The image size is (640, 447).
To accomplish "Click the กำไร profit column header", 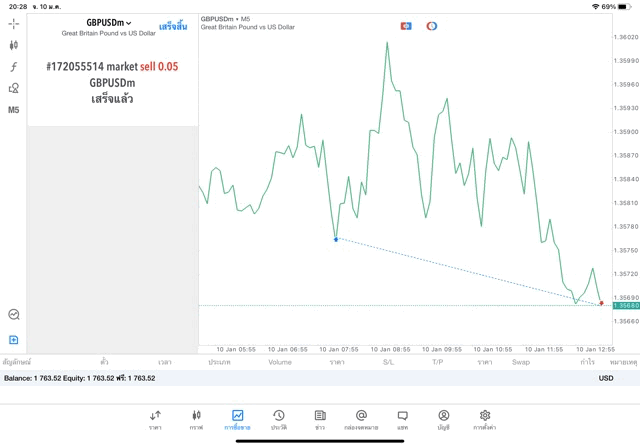I will pos(587,362).
